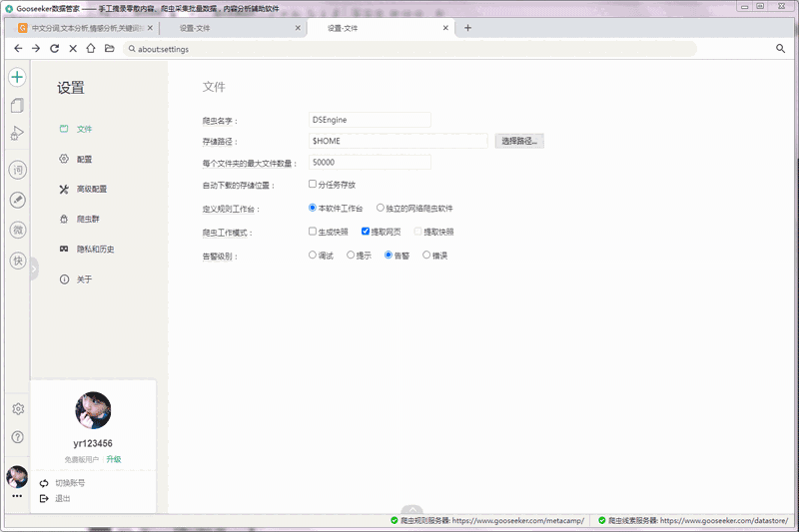Click the green plus new-task icon in sidebar
This screenshot has height=532, width=799.
pyautogui.click(x=17, y=77)
